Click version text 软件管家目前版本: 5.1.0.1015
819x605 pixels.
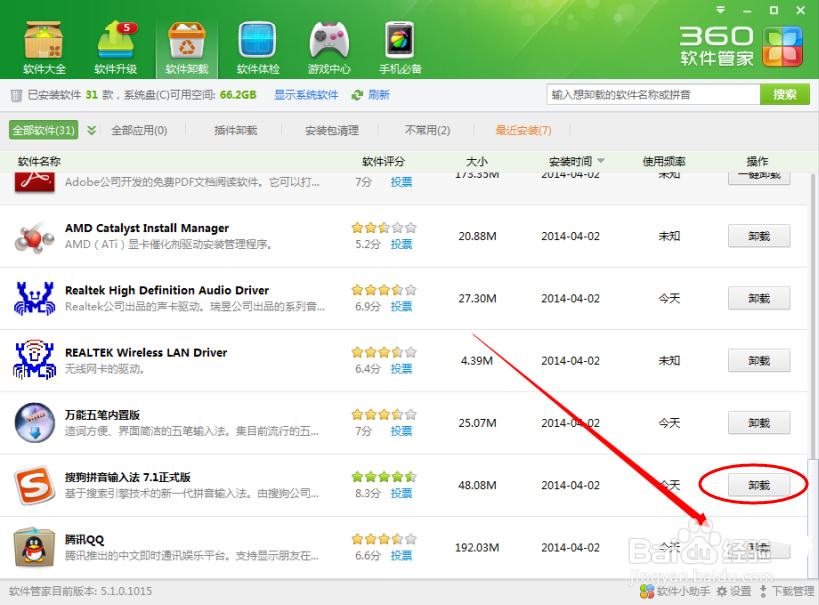(x=80, y=591)
